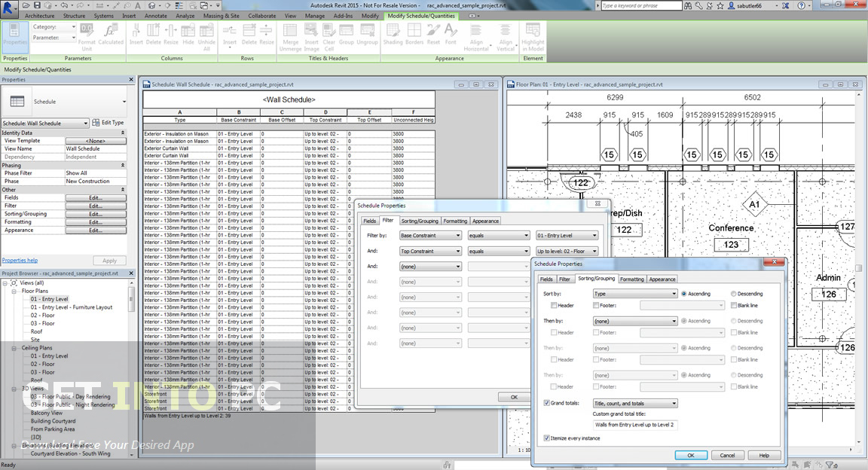
Task: Collapse the Floor Plans tree node
Action: click(x=14, y=291)
